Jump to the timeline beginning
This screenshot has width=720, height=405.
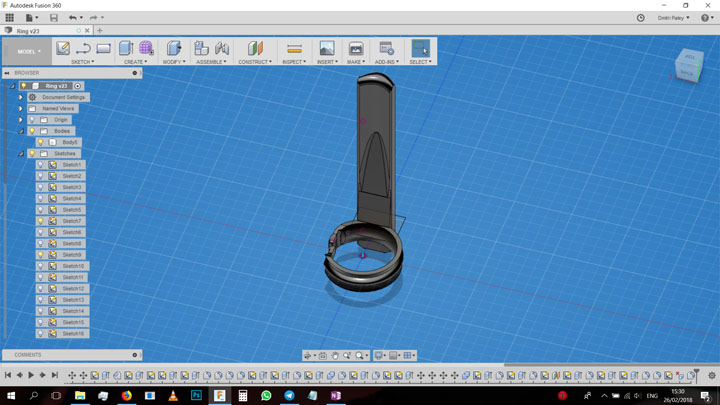(x=8, y=375)
